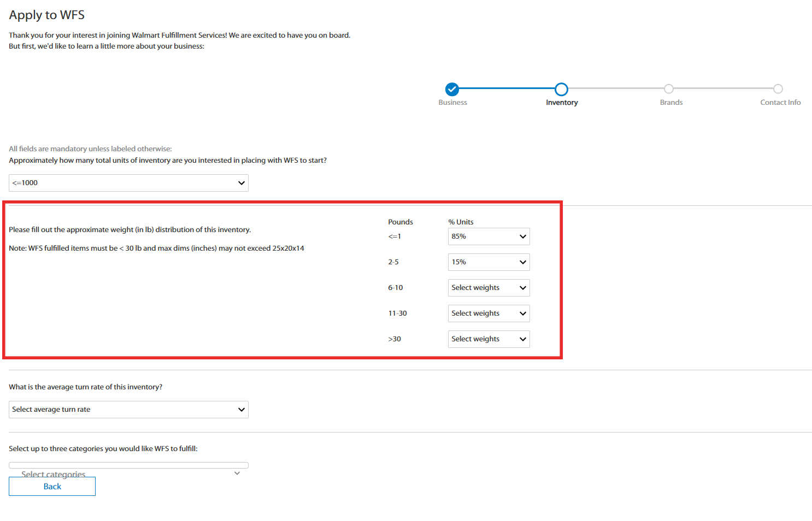Click the Pounds column header

pos(401,222)
